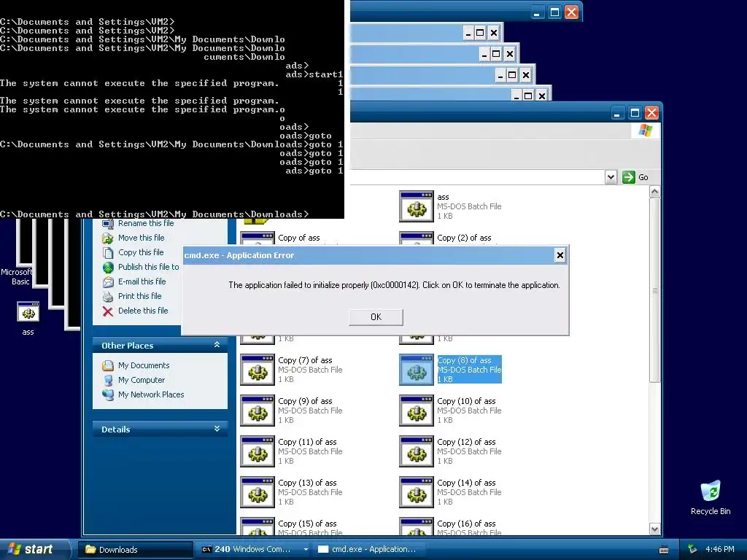Click 'Copy this file' link
Image resolution: width=747 pixels, height=560 pixels.
[x=141, y=252]
